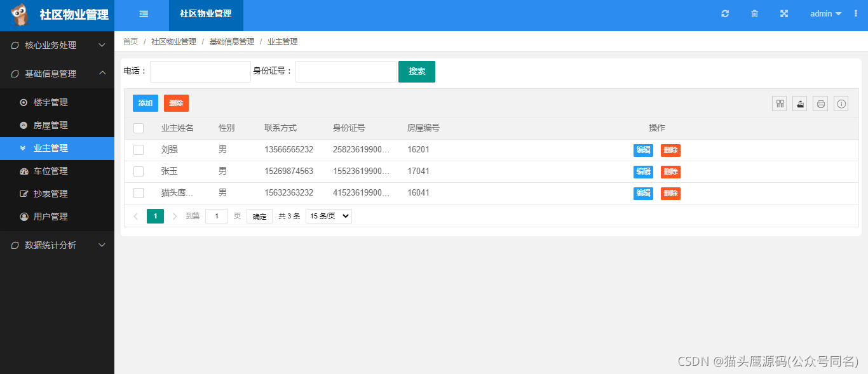Click the 房屋管理 sidebar icon
The width and height of the screenshot is (868, 374).
[24, 125]
